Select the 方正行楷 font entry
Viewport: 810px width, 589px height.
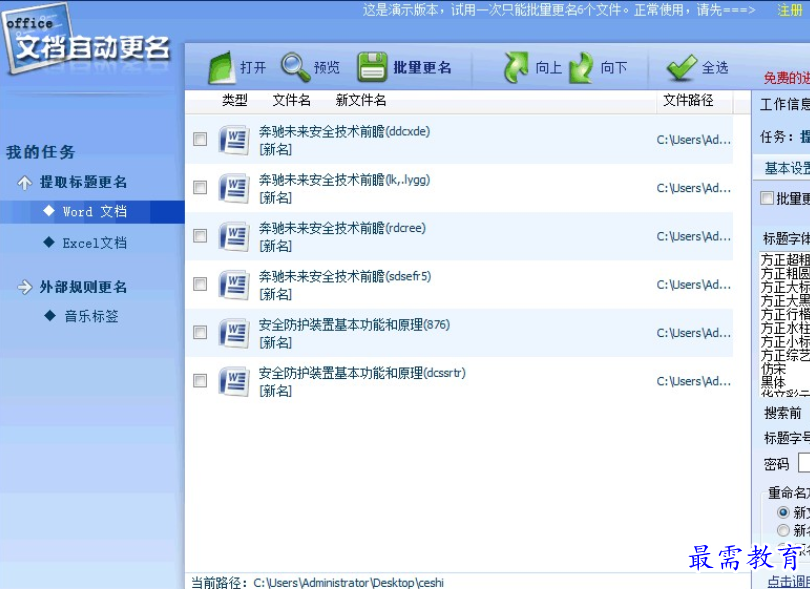[785, 314]
